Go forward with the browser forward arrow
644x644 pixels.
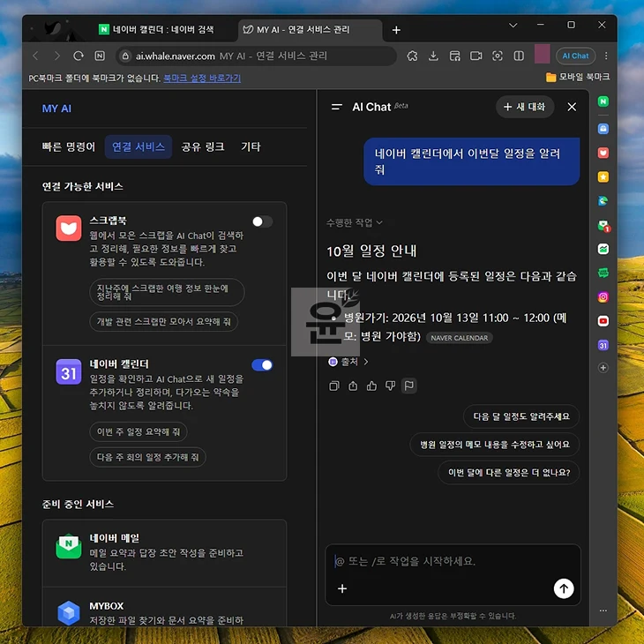click(x=57, y=56)
